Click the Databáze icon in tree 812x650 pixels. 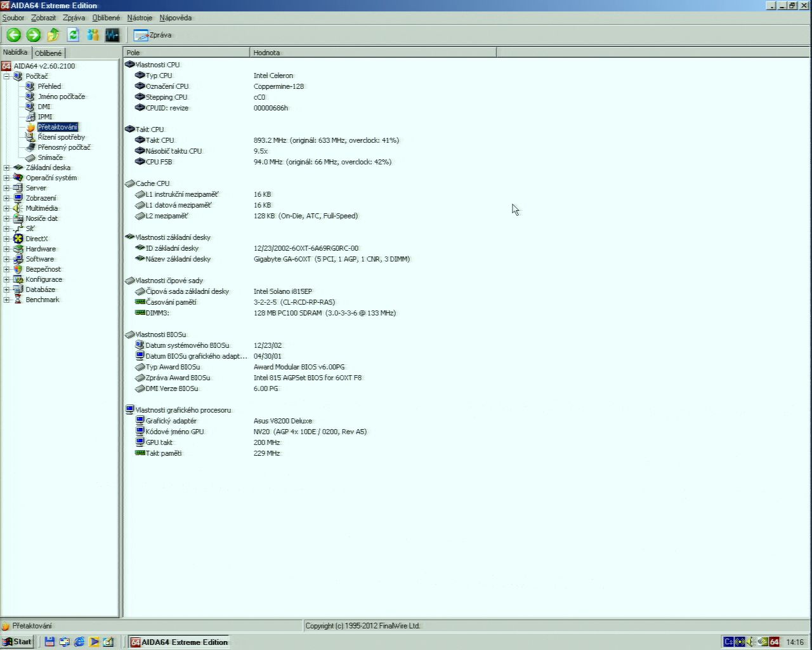point(18,289)
